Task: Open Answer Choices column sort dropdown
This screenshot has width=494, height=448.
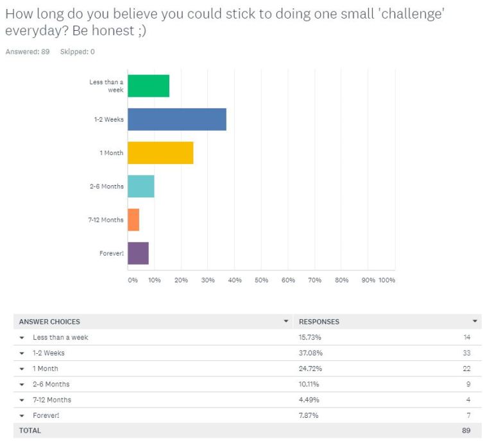Action: click(x=286, y=321)
